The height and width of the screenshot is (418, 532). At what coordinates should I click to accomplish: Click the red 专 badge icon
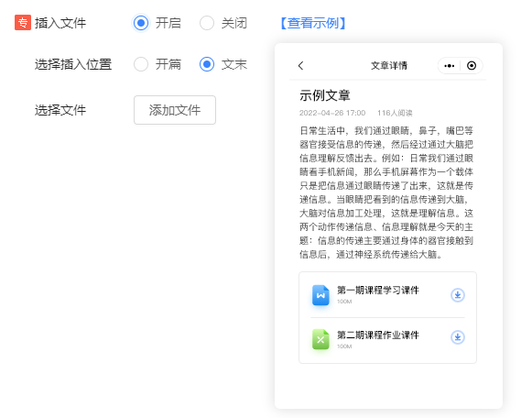23,23
